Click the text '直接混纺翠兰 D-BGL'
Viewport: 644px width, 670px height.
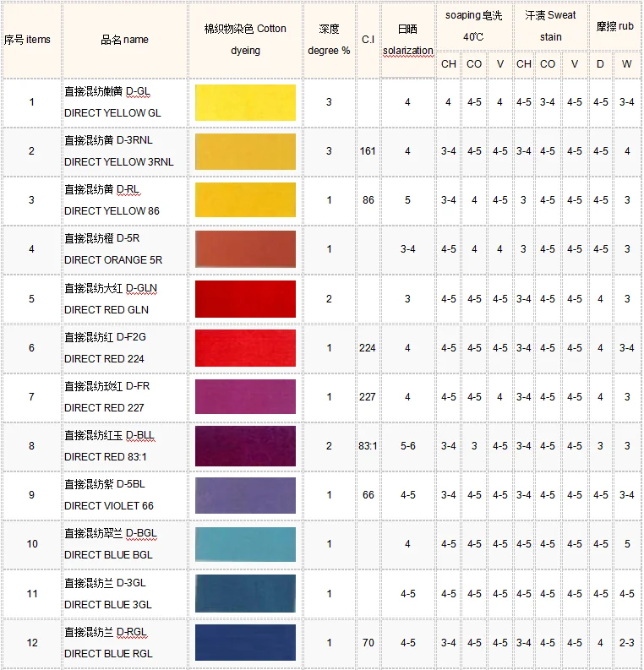click(111, 533)
